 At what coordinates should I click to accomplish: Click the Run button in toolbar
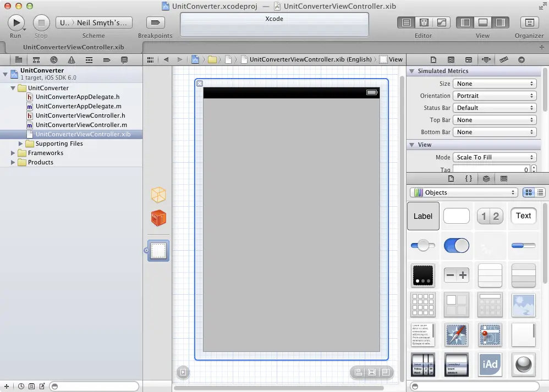[15, 23]
